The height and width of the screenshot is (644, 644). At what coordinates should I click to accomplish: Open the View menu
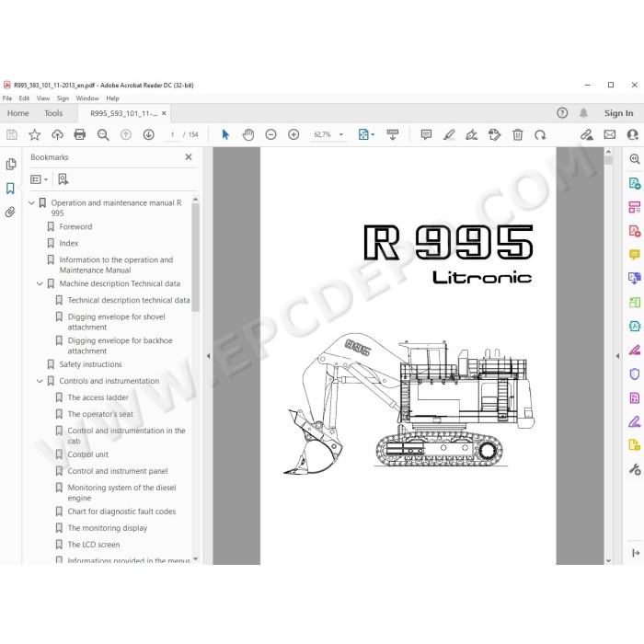coord(43,98)
